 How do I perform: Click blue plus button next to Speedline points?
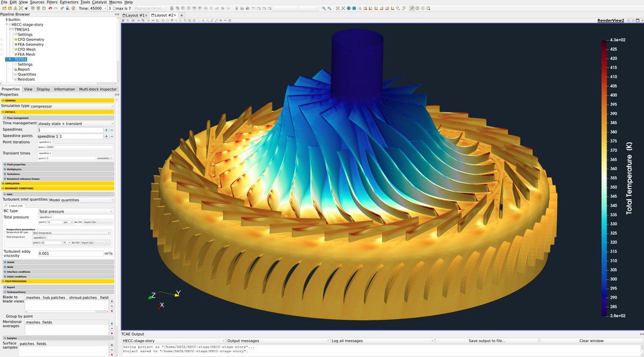(106, 136)
